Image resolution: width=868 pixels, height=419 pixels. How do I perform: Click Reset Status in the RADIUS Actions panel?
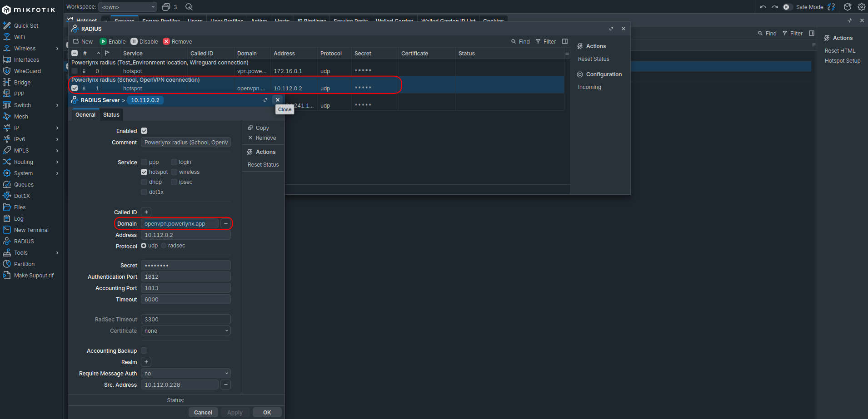coord(594,59)
